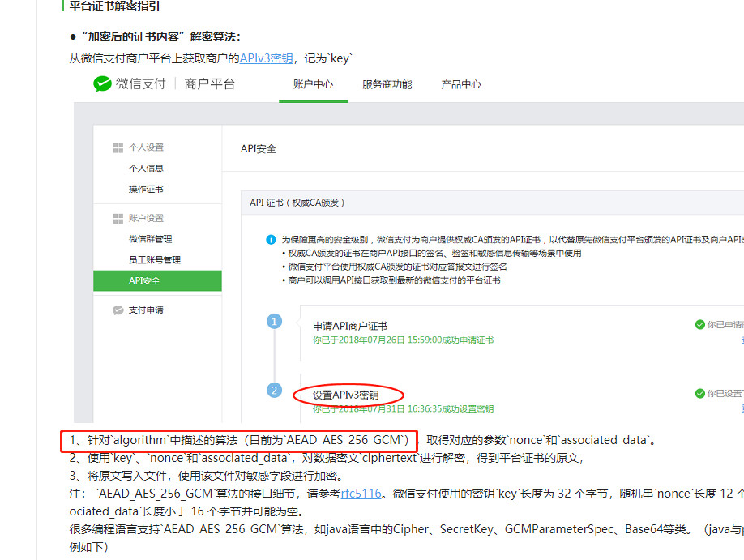Select the highlighted API安全 sidebar item
The height and width of the screenshot is (560, 744).
[x=157, y=280]
